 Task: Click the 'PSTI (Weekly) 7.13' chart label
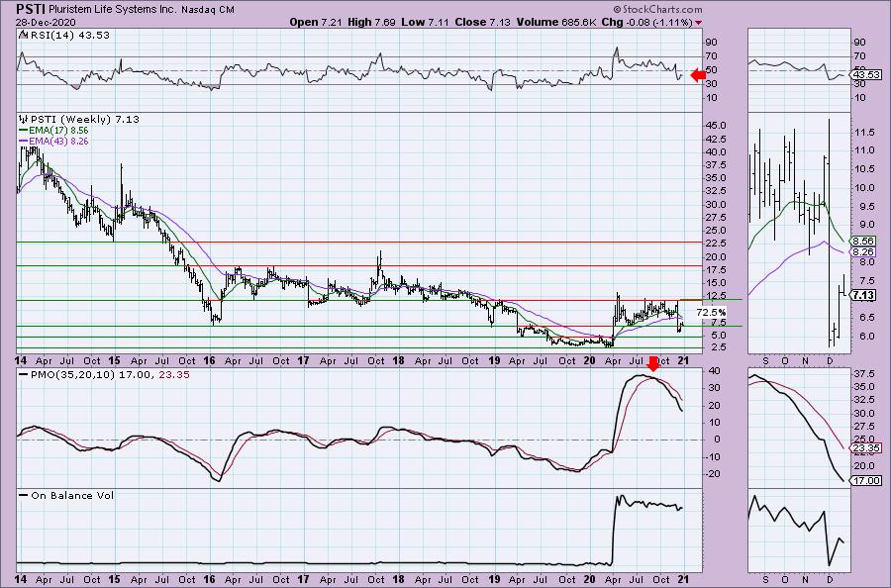[x=85, y=120]
